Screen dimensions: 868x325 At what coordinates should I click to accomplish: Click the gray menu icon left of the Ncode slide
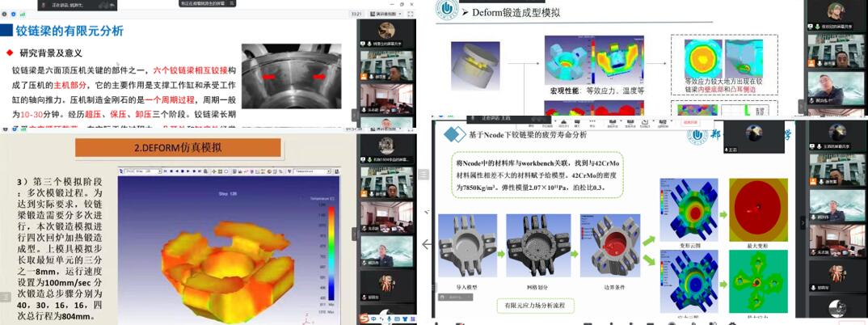click(424, 175)
